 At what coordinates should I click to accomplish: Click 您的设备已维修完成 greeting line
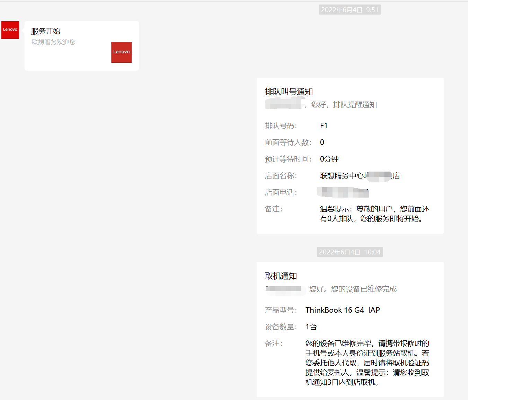pos(353,289)
